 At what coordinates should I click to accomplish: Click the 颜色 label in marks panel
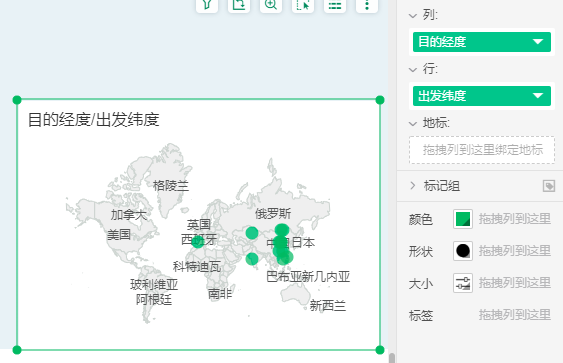coord(421,219)
